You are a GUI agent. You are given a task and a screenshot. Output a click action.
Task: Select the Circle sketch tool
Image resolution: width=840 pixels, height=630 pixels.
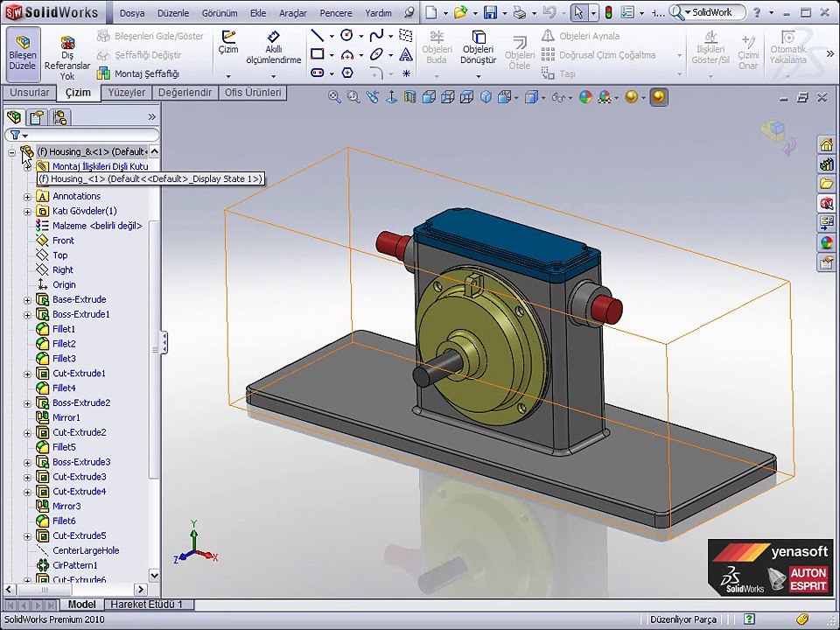[x=347, y=36]
